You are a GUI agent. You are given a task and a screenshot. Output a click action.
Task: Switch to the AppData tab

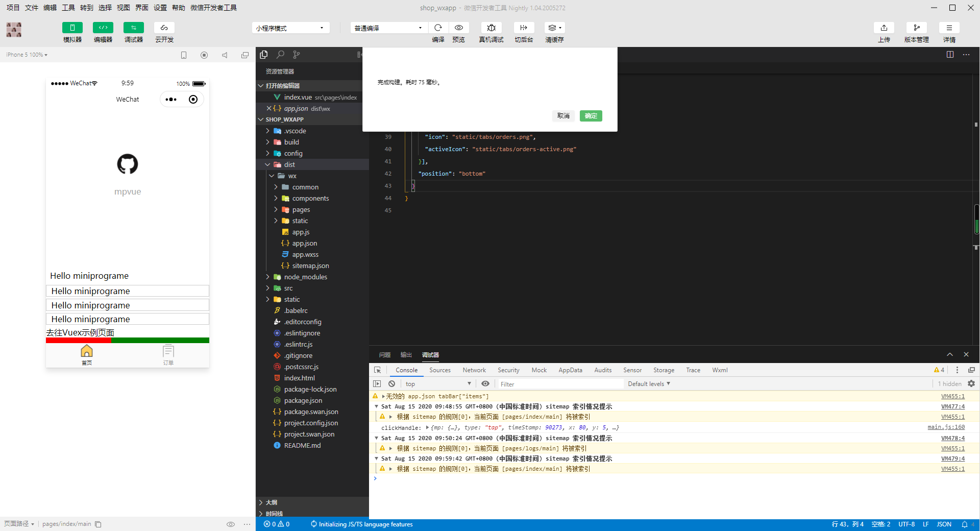coord(570,370)
